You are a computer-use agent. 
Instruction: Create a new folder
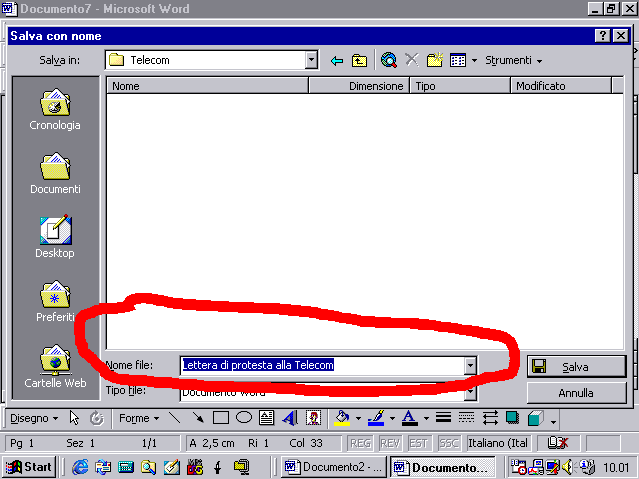point(434,60)
